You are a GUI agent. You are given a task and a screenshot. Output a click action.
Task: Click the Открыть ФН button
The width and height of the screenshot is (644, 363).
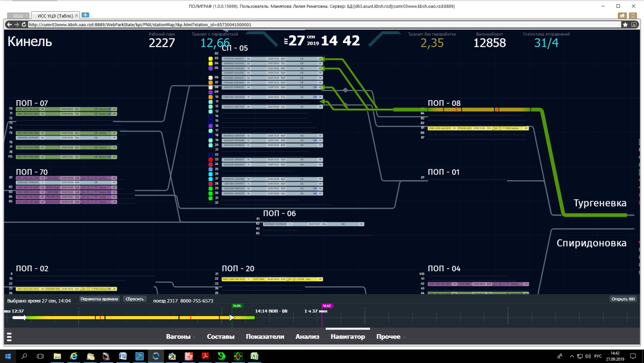pos(623,299)
